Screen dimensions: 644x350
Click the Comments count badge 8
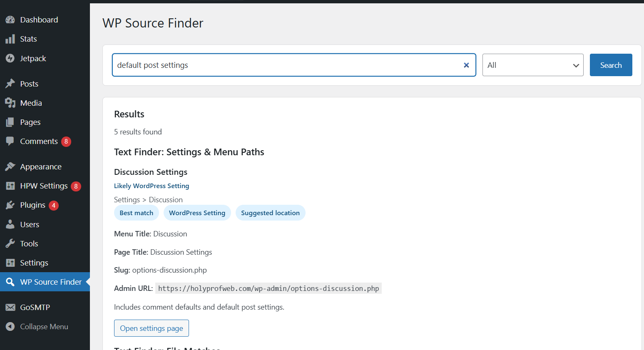[x=66, y=141]
